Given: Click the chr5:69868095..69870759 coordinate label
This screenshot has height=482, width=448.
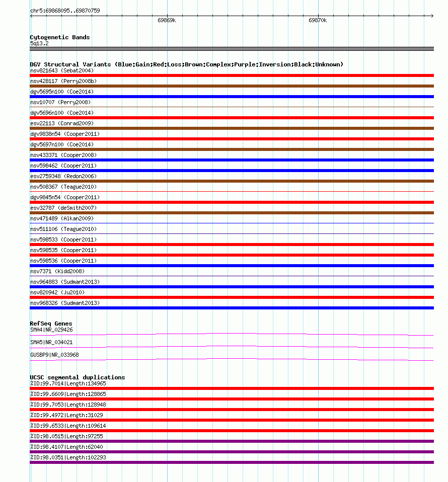Looking at the screenshot, I should 65,11.
